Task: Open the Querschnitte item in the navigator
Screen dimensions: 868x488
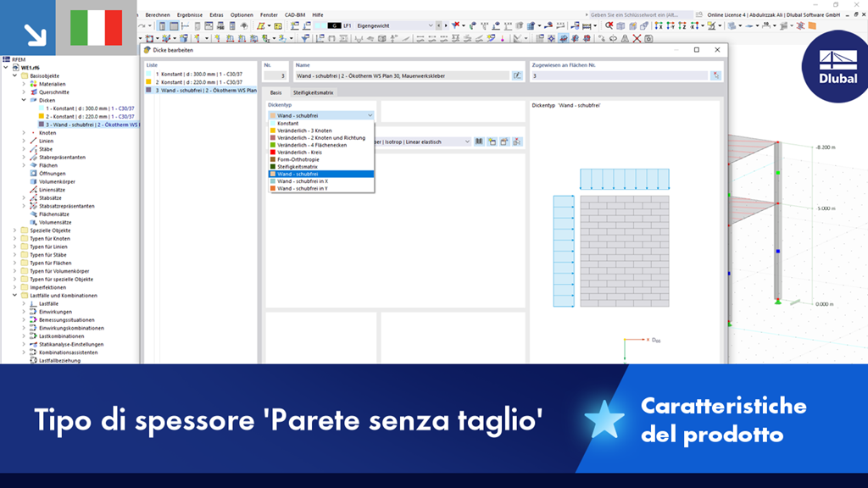Action: 34,91
